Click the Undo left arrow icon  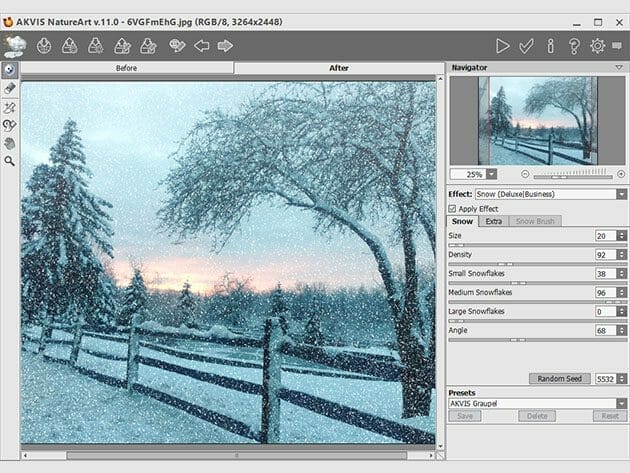click(x=201, y=45)
